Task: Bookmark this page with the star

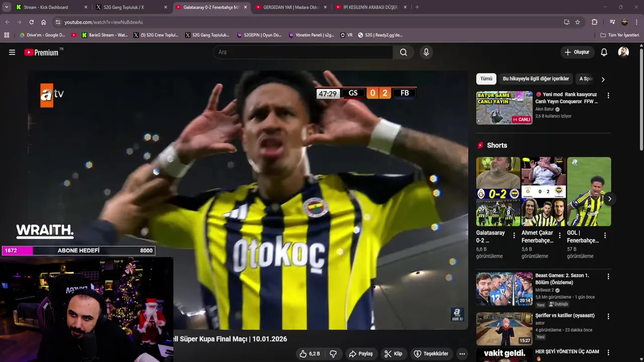Action: point(578,22)
